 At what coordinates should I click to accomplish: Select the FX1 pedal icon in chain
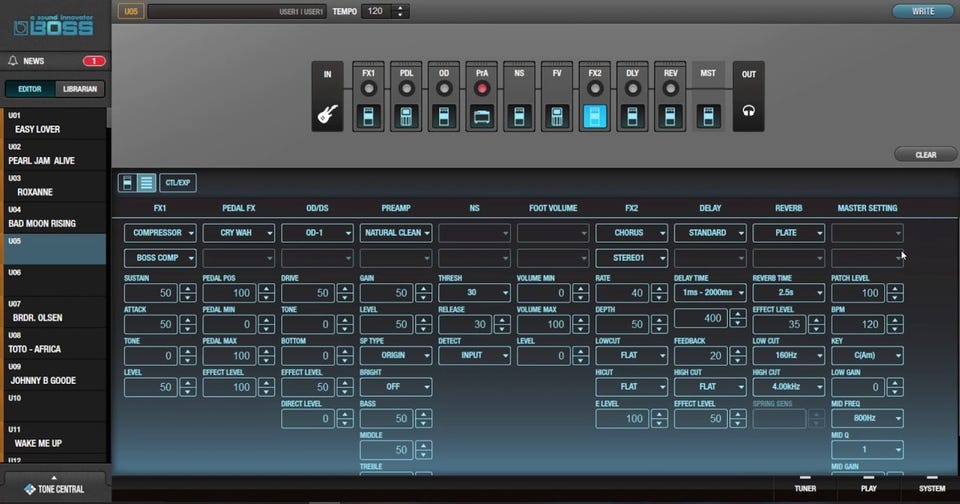(368, 116)
